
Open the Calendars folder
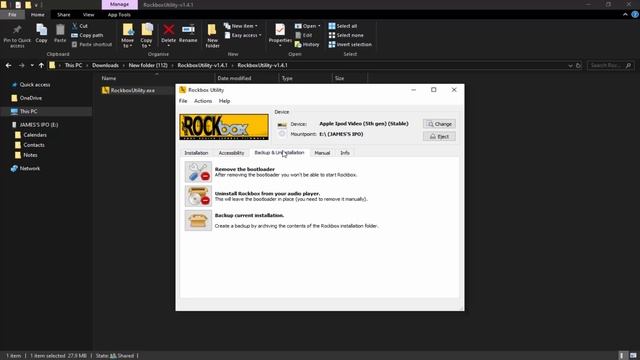coord(35,135)
